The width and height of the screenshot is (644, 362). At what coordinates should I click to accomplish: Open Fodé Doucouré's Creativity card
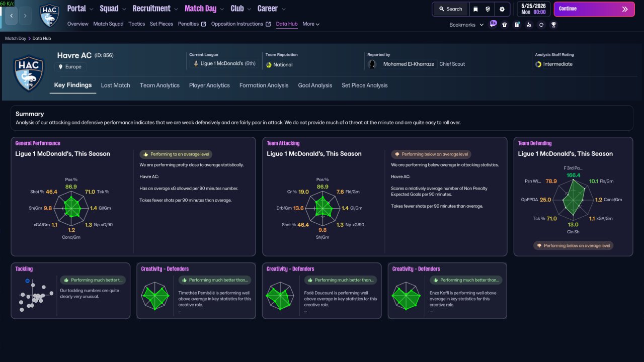(x=321, y=291)
